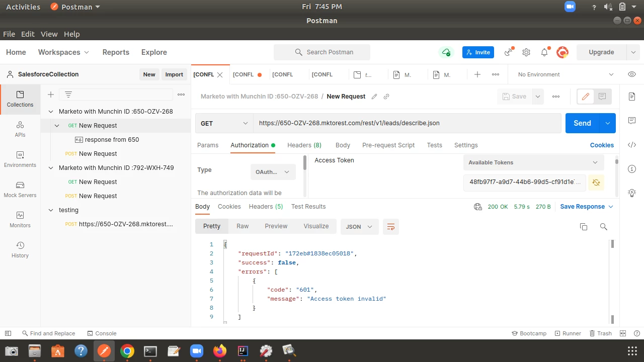The width and height of the screenshot is (644, 362).
Task: Open request view more actions menu
Action: [x=556, y=97]
